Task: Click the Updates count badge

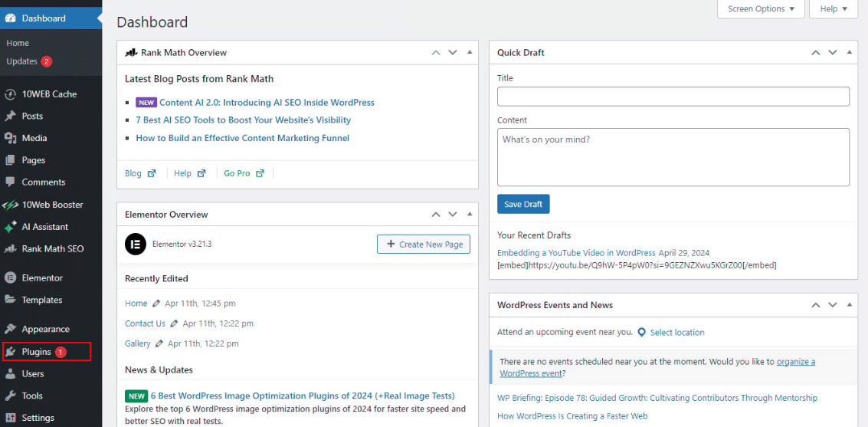Action: [47, 61]
